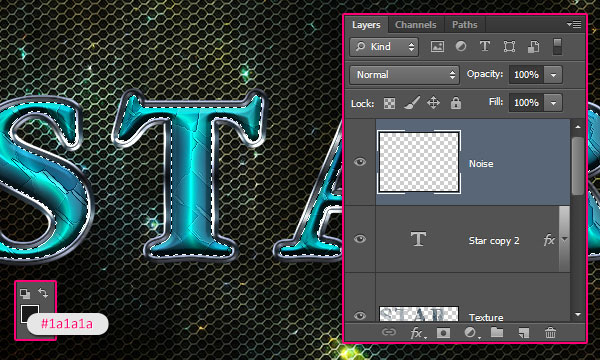This screenshot has width=600, height=360.
Task: Click the Fill 100% value field
Action: coord(527,103)
